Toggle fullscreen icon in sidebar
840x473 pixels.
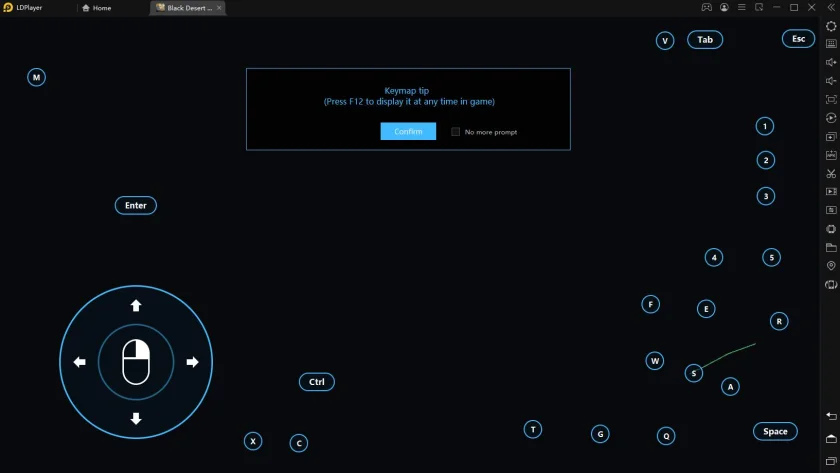[x=831, y=99]
